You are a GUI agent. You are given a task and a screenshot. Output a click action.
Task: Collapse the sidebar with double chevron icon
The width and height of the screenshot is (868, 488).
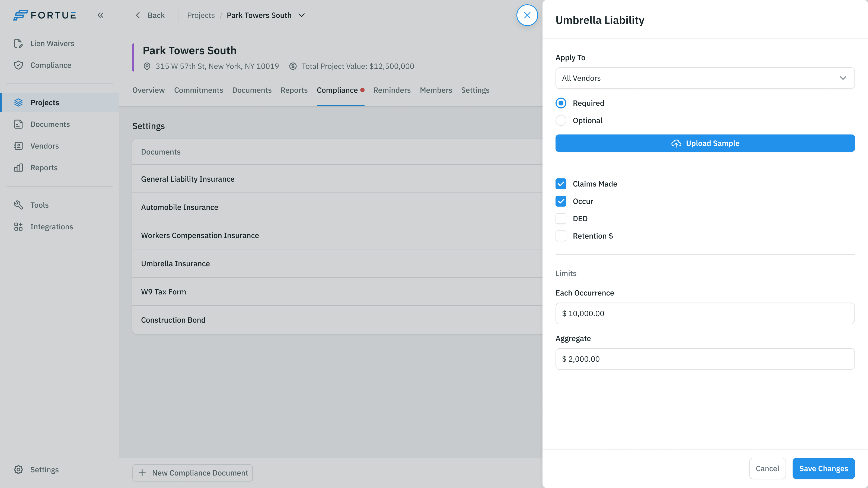click(x=100, y=15)
